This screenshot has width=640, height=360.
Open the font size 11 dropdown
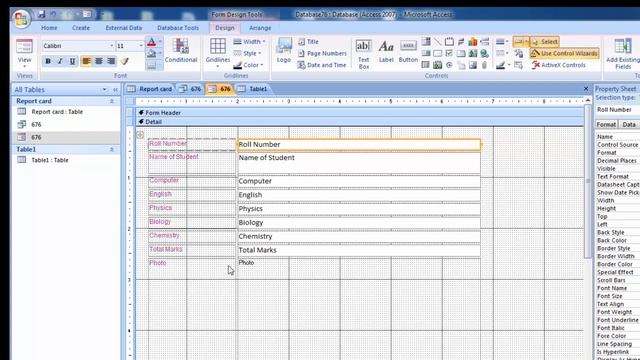(141, 46)
